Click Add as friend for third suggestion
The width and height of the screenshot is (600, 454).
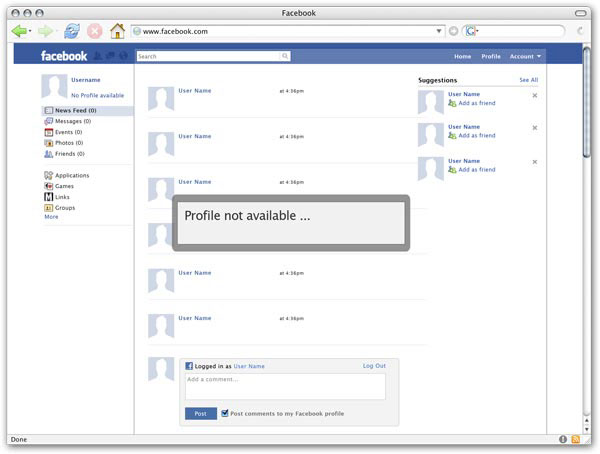pos(477,170)
